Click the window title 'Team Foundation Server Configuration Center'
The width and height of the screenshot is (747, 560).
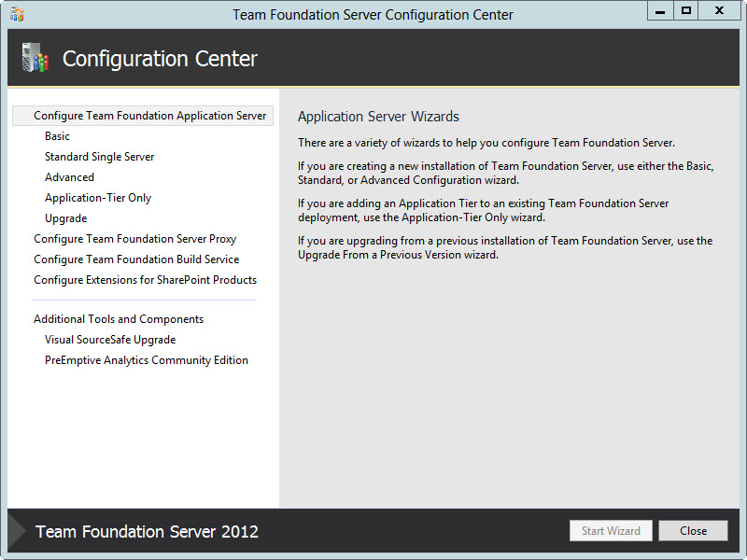point(373,15)
